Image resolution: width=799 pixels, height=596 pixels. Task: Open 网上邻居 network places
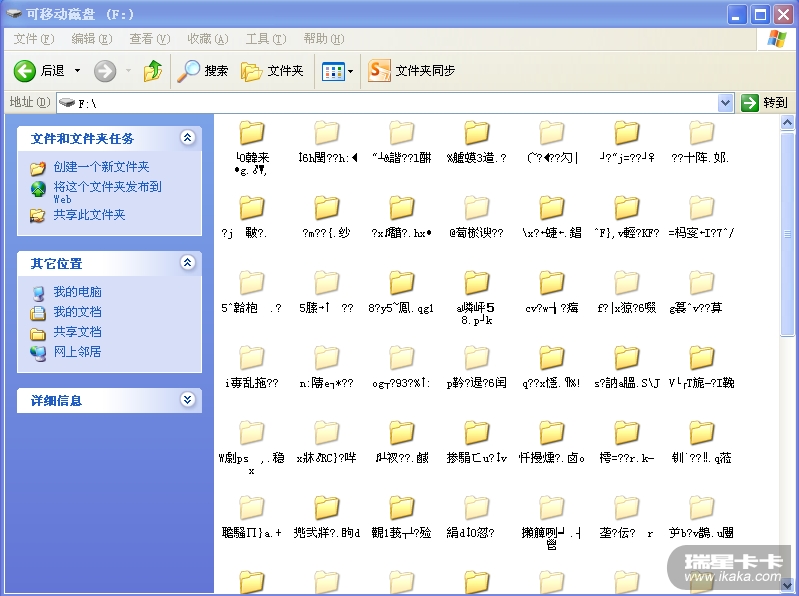77,352
